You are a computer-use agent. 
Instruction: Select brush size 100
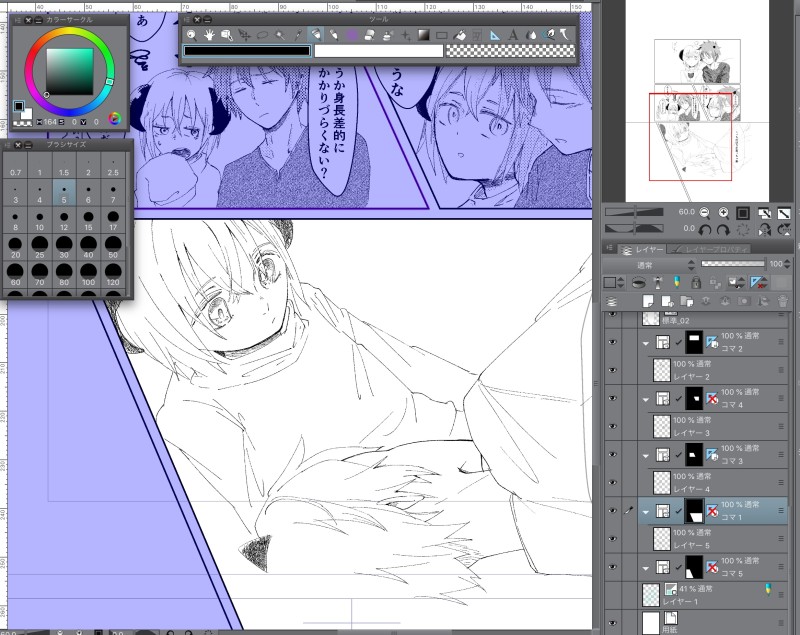pos(88,274)
